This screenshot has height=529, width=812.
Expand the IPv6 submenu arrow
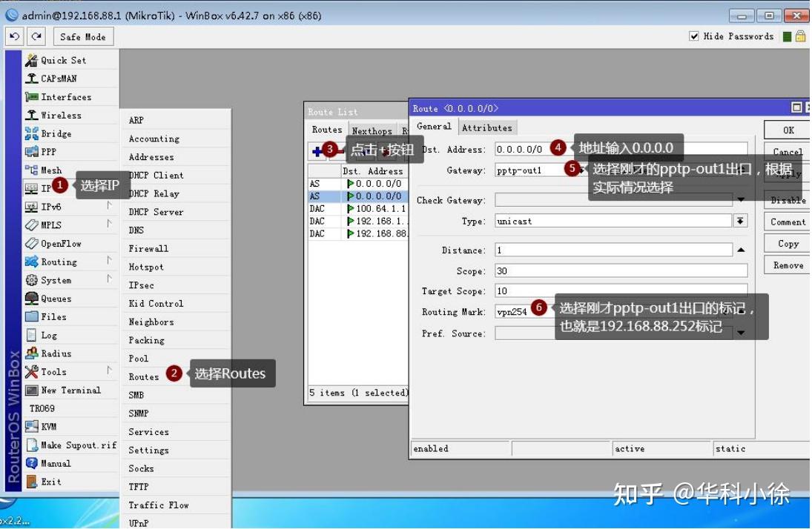tap(109, 205)
